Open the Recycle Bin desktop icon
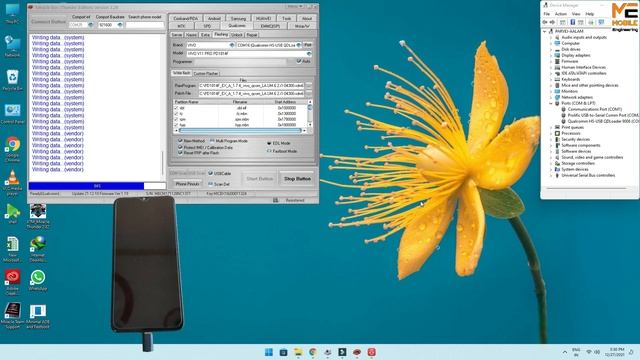This screenshot has height=360, width=640. click(x=12, y=79)
